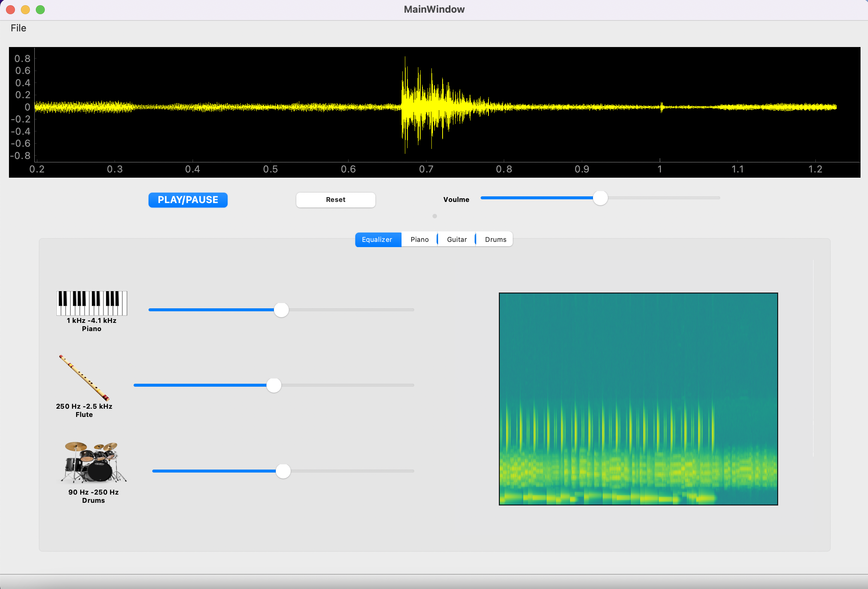Click the Reset button
Image resolution: width=868 pixels, height=589 pixels.
point(335,200)
